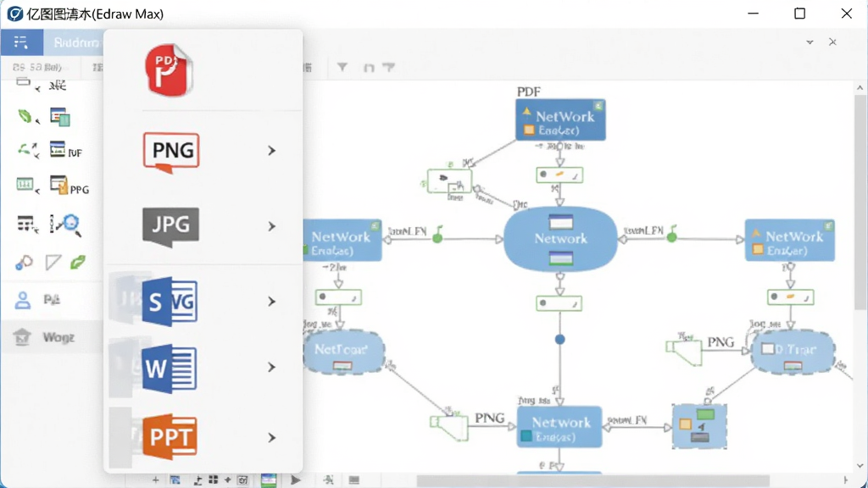868x488 pixels.
Task: Expand the JPG submenu arrow
Action: pyautogui.click(x=271, y=226)
